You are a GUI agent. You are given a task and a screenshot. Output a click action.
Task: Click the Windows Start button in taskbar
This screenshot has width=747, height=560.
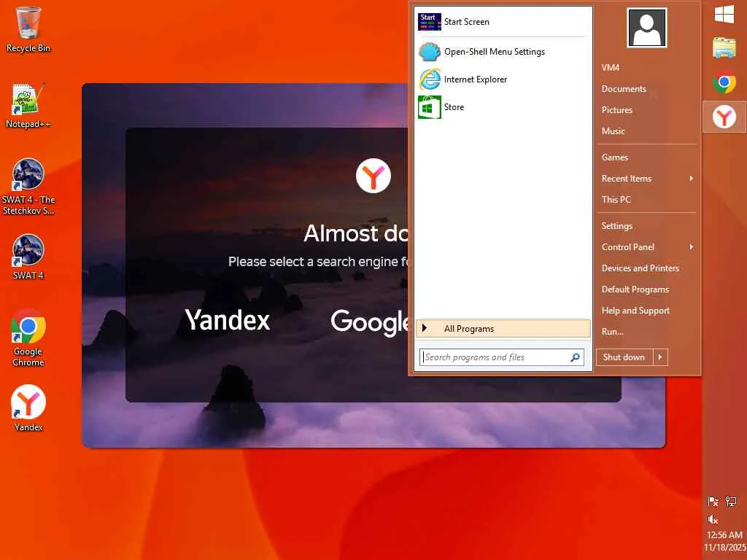[x=724, y=15]
